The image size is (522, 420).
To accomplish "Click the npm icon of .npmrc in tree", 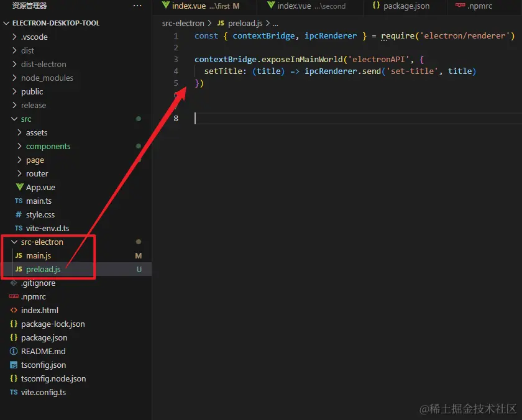I will (14, 296).
